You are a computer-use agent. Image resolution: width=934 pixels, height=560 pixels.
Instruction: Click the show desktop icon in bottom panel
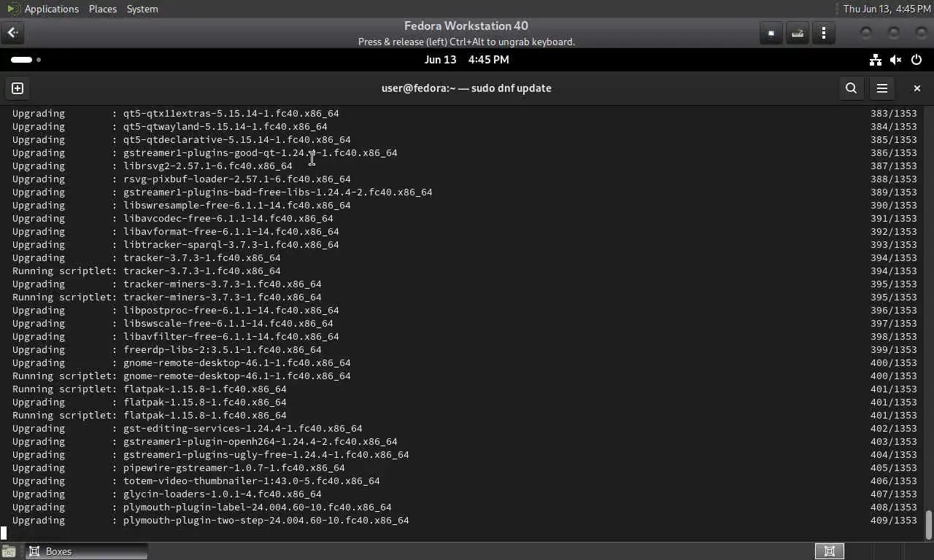click(8, 551)
